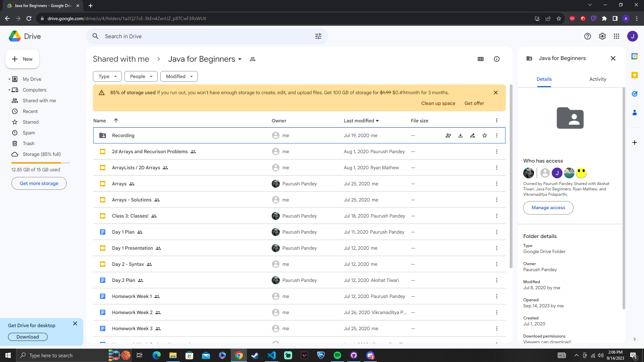This screenshot has height=362, width=644.
Task: Open search filter options icon
Action: [318, 36]
